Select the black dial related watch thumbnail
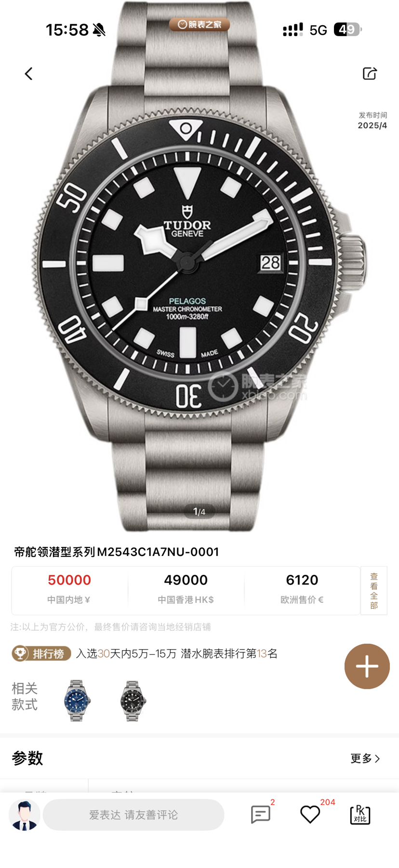The height and width of the screenshot is (868, 399). coord(133,701)
